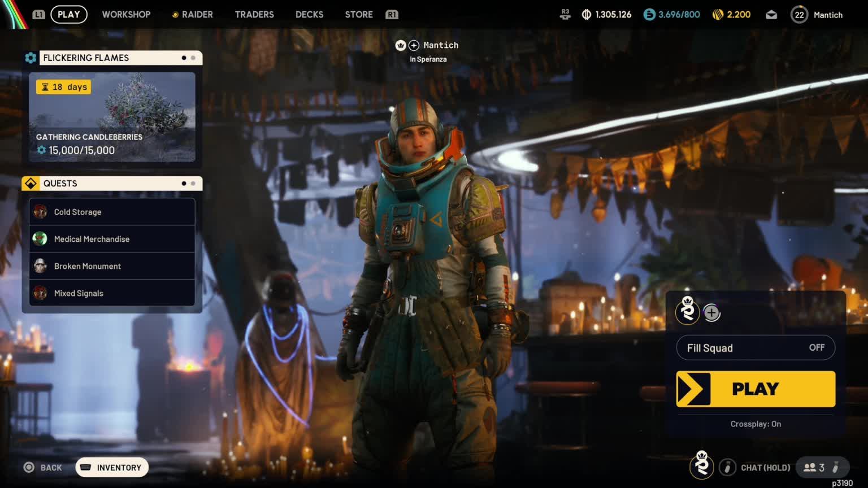
Task: Open the Gathering Candleberries event card
Action: tap(112, 117)
